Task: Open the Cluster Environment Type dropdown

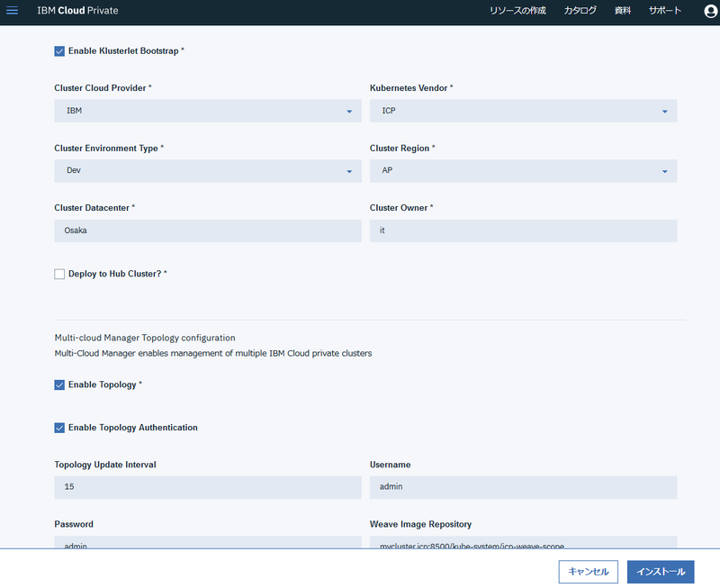Action: click(208, 171)
